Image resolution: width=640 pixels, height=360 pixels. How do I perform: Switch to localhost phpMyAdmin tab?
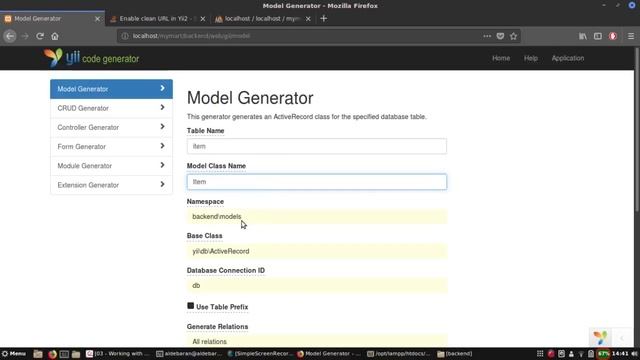(x=262, y=19)
